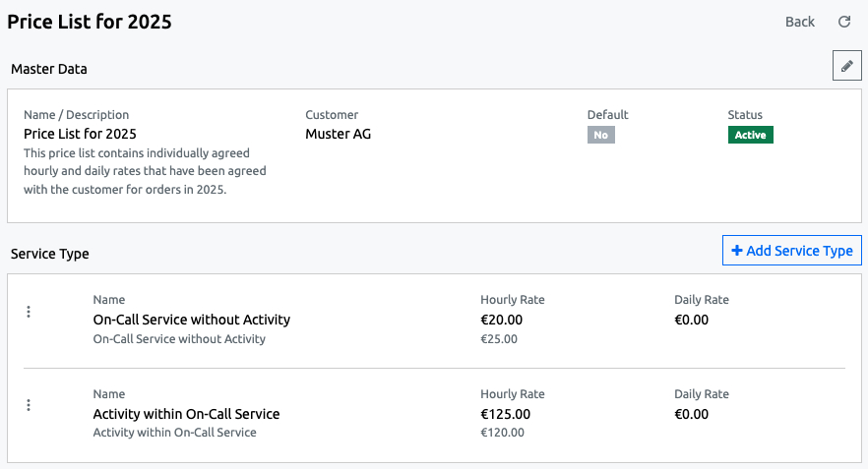Screen dimensions: 868x469
Task: Open options menu for Activity within On-Call Service
Action: (x=29, y=405)
